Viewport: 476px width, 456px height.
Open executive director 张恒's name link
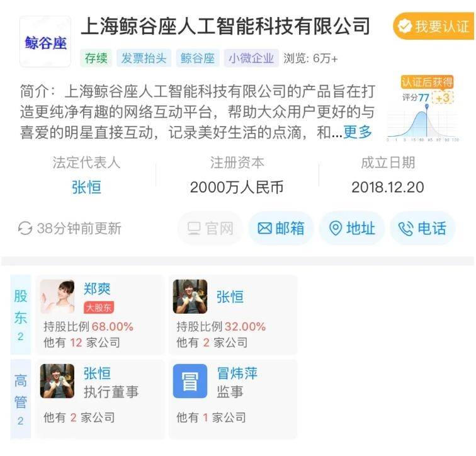(x=97, y=373)
